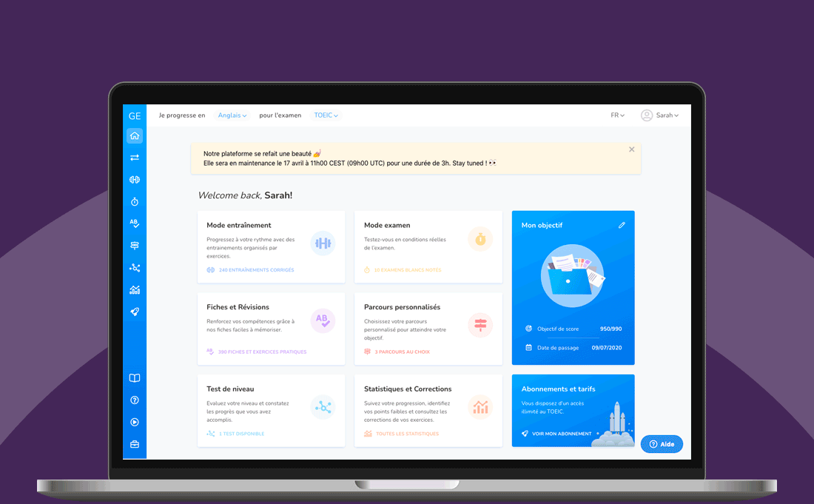Click the Toutes les statistiques link
The image size is (814, 504).
point(407,434)
